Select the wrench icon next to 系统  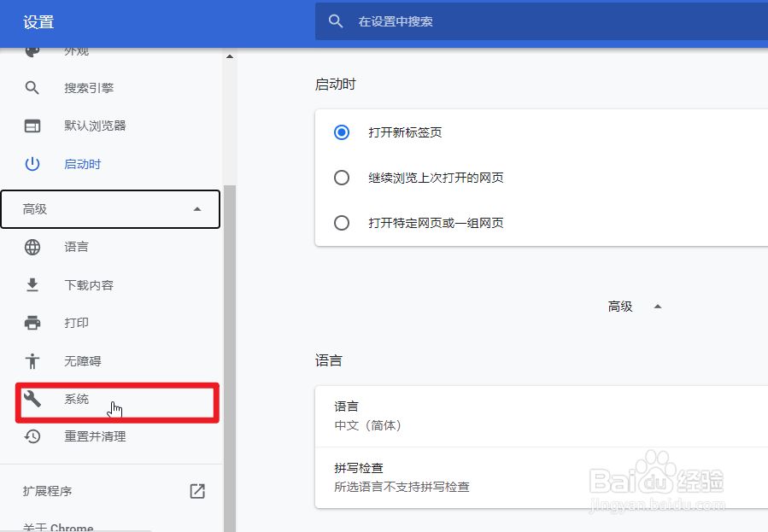[x=32, y=399]
